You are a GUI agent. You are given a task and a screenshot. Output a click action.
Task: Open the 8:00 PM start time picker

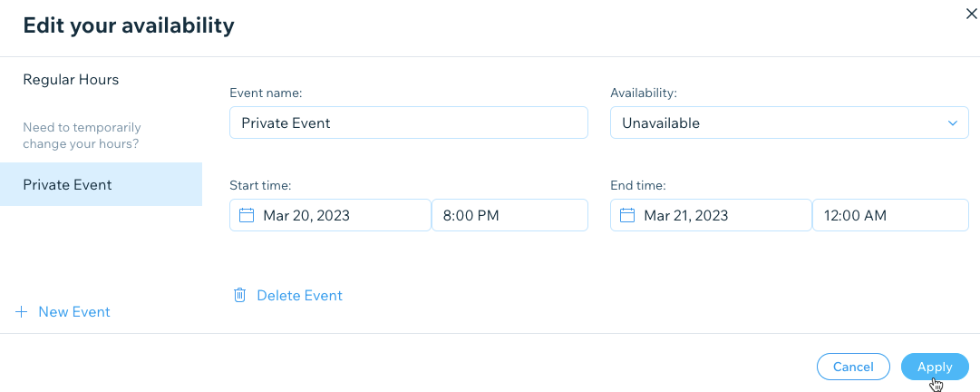point(509,216)
